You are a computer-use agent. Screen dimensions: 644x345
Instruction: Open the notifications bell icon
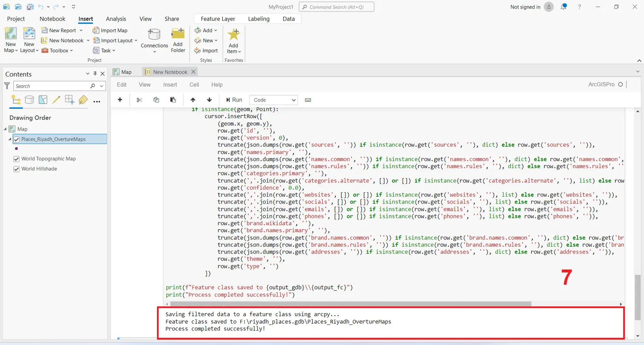pyautogui.click(x=563, y=6)
